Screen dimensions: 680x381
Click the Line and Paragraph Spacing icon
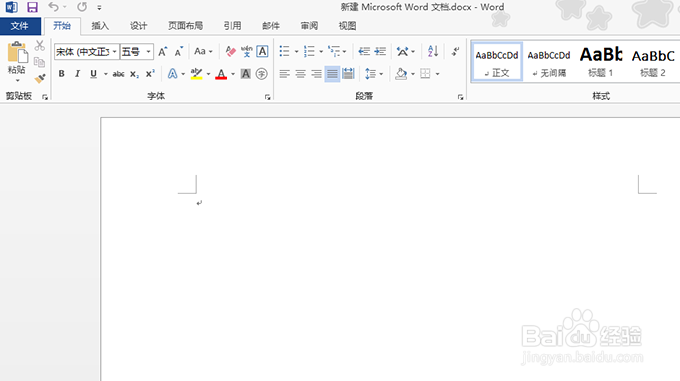coord(370,74)
